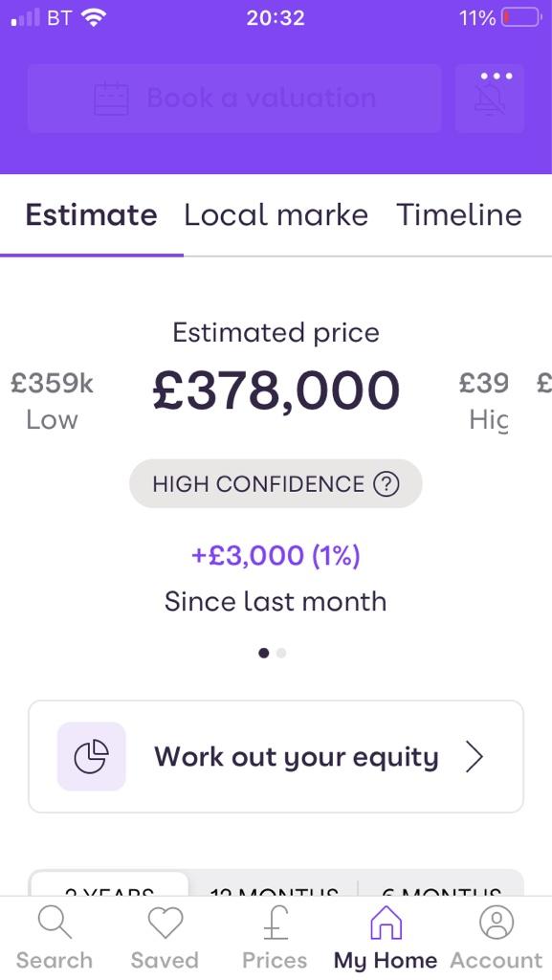Tap the muted notification bell icon
This screenshot has height=980, width=552.
click(x=490, y=100)
